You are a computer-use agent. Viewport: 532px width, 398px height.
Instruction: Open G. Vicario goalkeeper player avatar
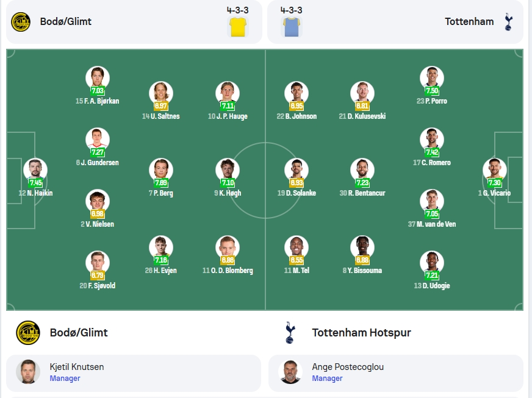click(495, 170)
